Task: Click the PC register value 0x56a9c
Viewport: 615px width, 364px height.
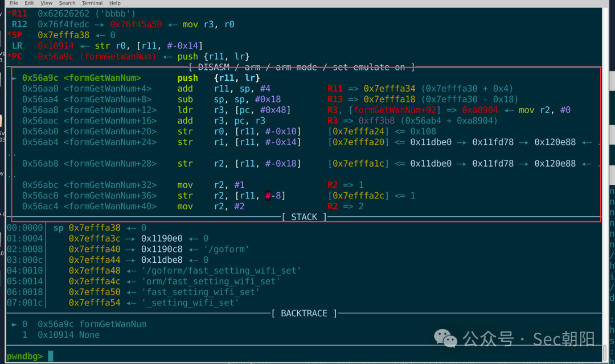Action: click(x=56, y=56)
